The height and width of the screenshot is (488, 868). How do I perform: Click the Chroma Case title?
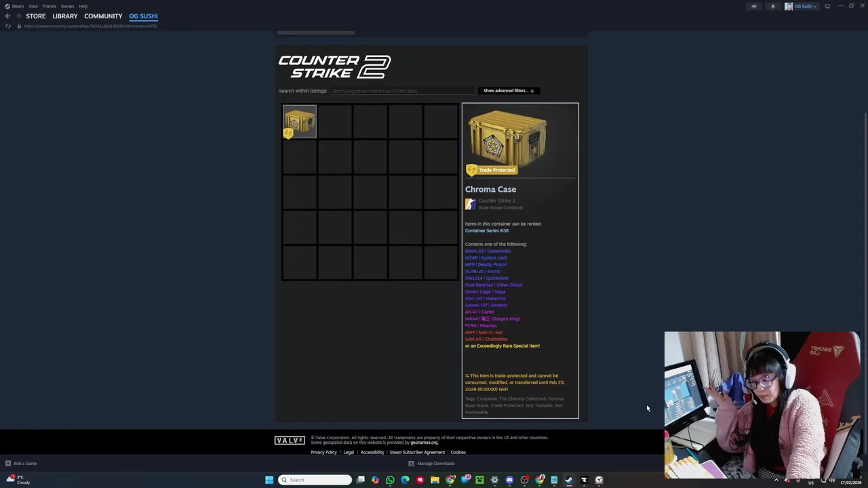490,189
